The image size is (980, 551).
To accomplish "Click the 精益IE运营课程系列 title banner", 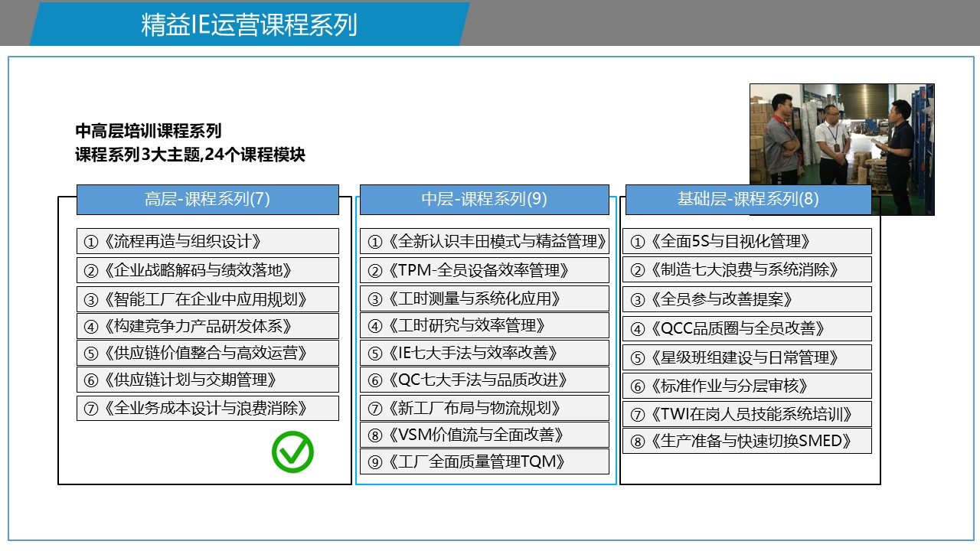I will point(249,24).
